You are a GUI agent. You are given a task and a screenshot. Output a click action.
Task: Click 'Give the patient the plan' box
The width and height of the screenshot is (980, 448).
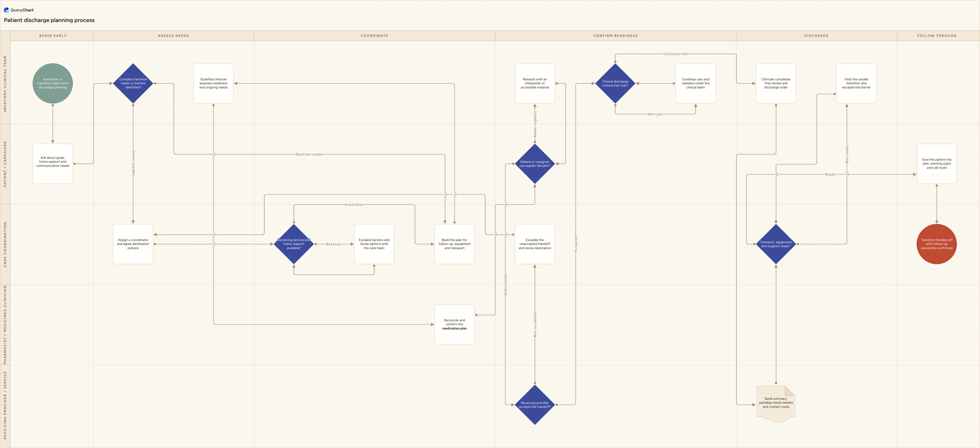(937, 163)
